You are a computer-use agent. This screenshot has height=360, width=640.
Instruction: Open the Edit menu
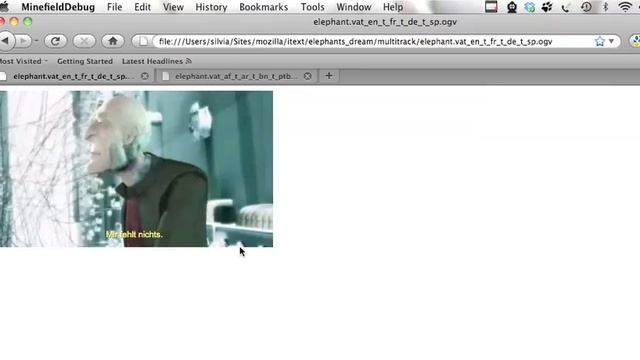[x=142, y=7]
